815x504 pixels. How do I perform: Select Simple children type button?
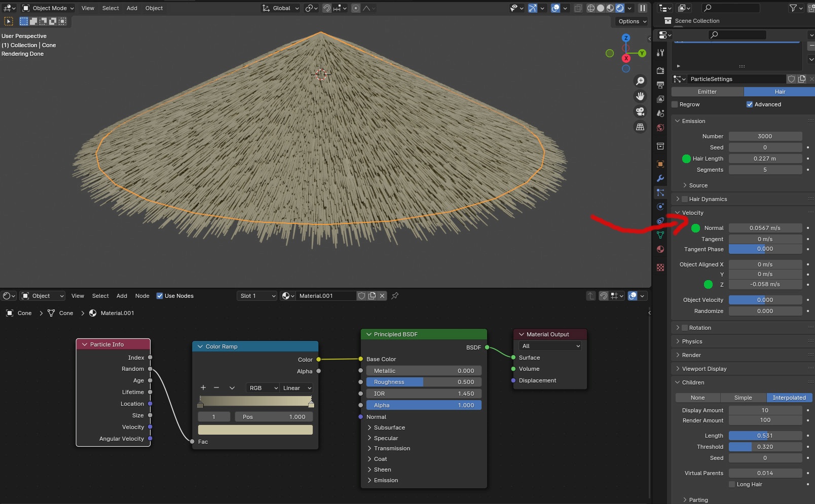(x=743, y=398)
